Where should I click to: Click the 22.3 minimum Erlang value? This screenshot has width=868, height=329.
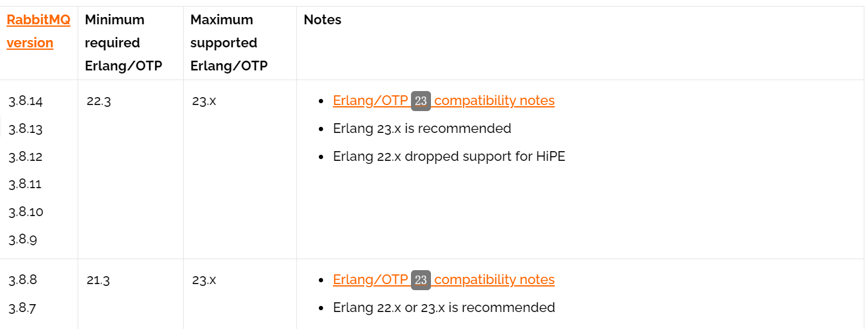pos(99,101)
